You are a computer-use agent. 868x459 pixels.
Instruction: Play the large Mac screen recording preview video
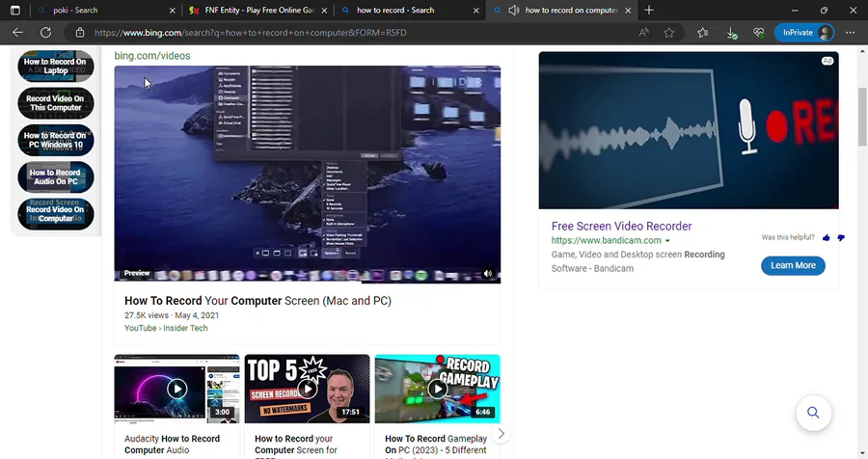click(308, 175)
